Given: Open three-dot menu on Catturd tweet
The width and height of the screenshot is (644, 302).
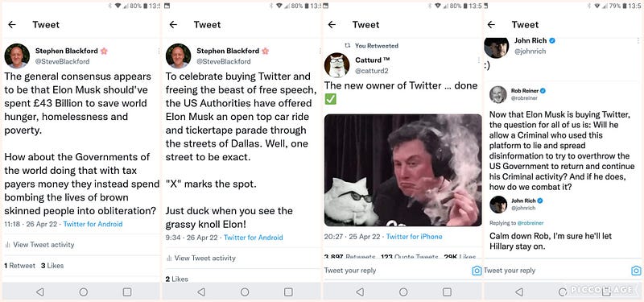Looking at the screenshot, I should (478, 60).
